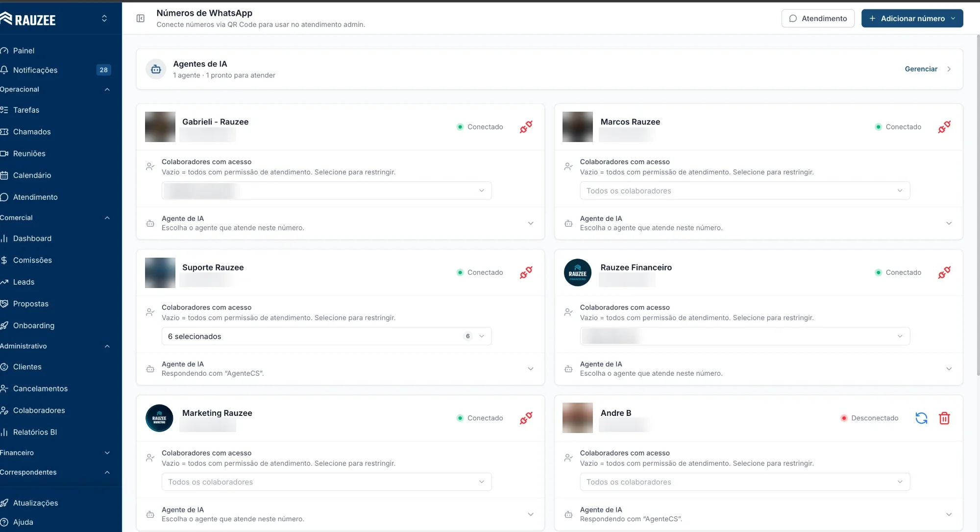Disconnect the Gabrieli - Rauzee number
The height and width of the screenshot is (532, 980).
[x=526, y=127]
